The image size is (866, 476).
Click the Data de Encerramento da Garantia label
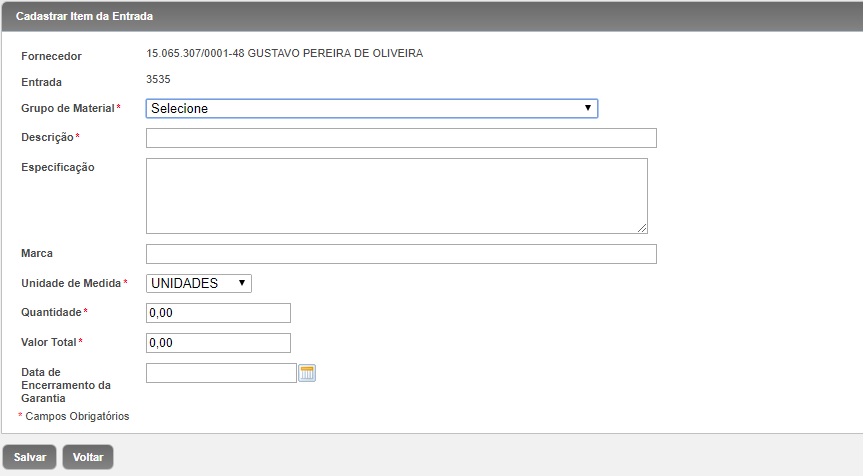[65, 385]
